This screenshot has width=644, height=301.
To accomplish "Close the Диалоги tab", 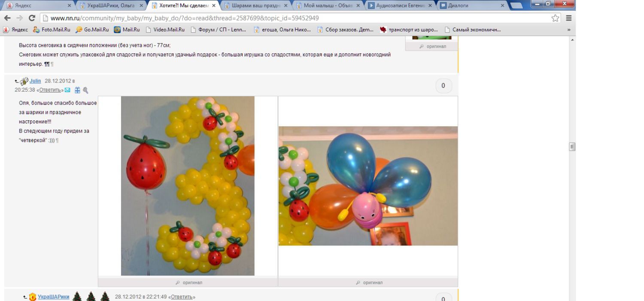I will point(502,6).
